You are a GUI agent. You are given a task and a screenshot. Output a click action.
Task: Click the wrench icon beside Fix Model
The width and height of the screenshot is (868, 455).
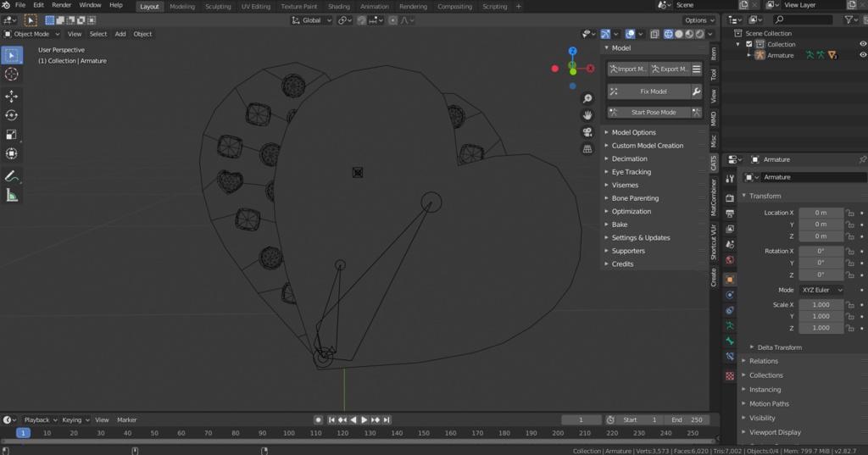696,92
